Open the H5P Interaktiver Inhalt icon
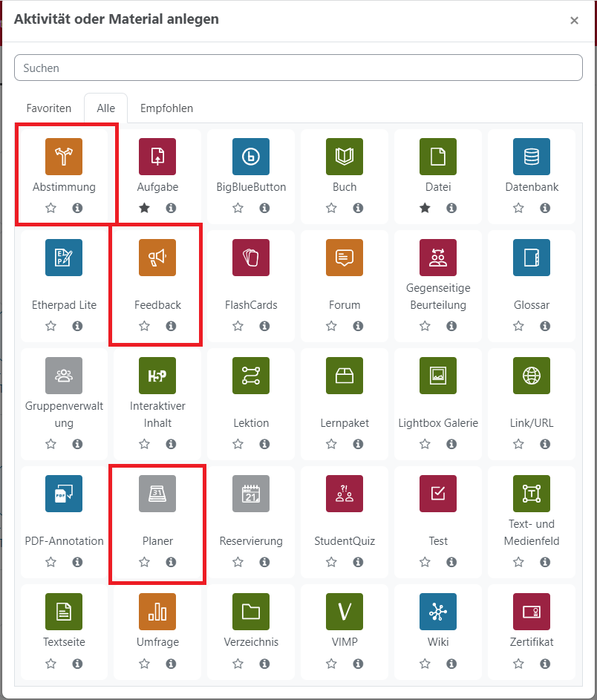Screen dimensions: 597x700 [157, 376]
